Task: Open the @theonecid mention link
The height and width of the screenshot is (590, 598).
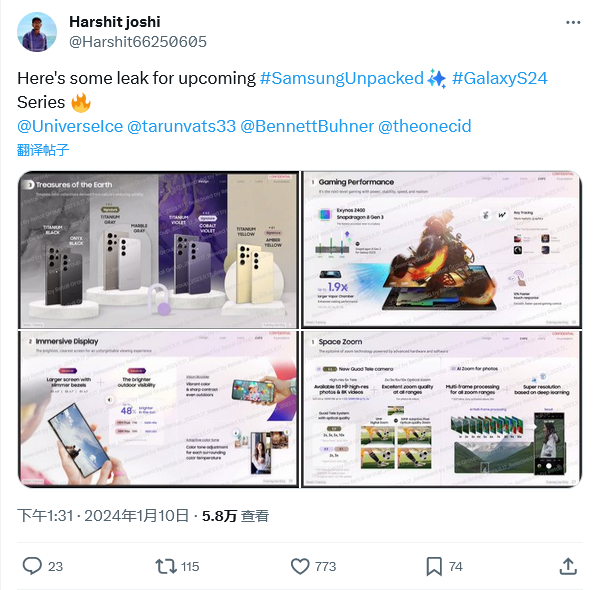Action: pos(424,126)
